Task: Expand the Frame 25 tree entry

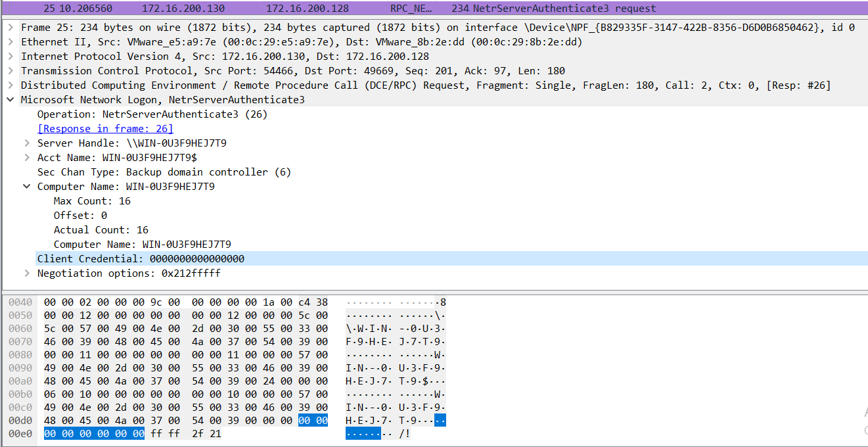Action: (11, 28)
